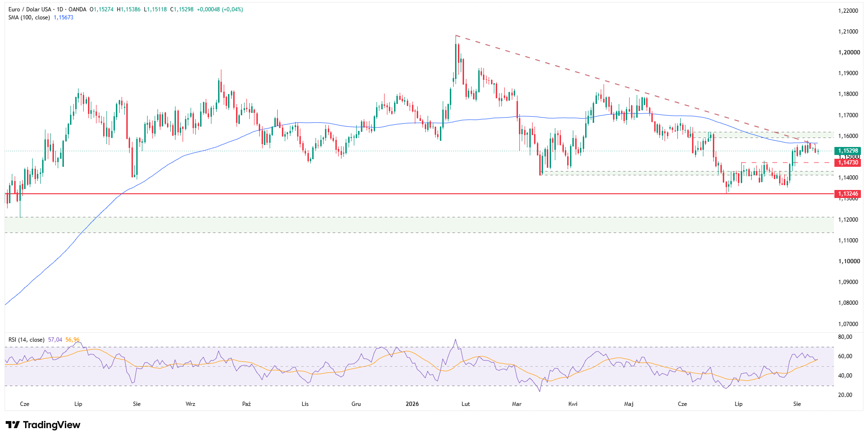Select the SMA (100, close) indicator legend
The image size is (868, 439).
coord(29,17)
